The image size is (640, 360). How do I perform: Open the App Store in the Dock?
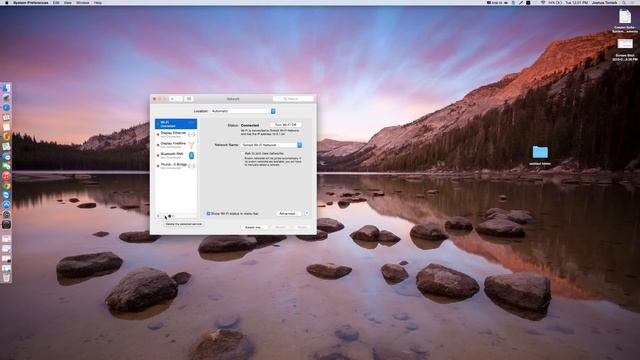6,204
